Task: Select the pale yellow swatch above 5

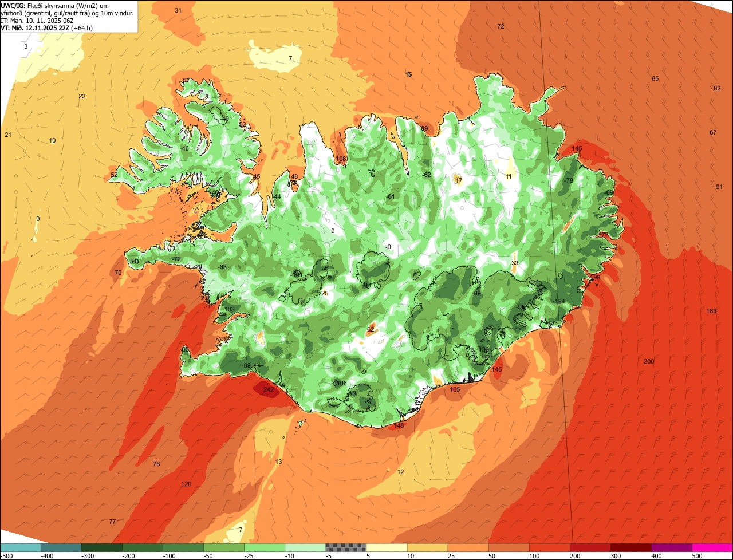Action: coord(387,547)
